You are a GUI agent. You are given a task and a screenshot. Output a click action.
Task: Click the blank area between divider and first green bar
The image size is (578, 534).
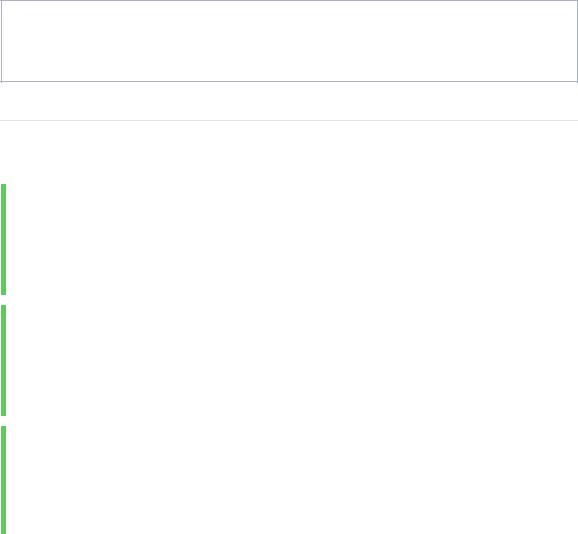289,153
